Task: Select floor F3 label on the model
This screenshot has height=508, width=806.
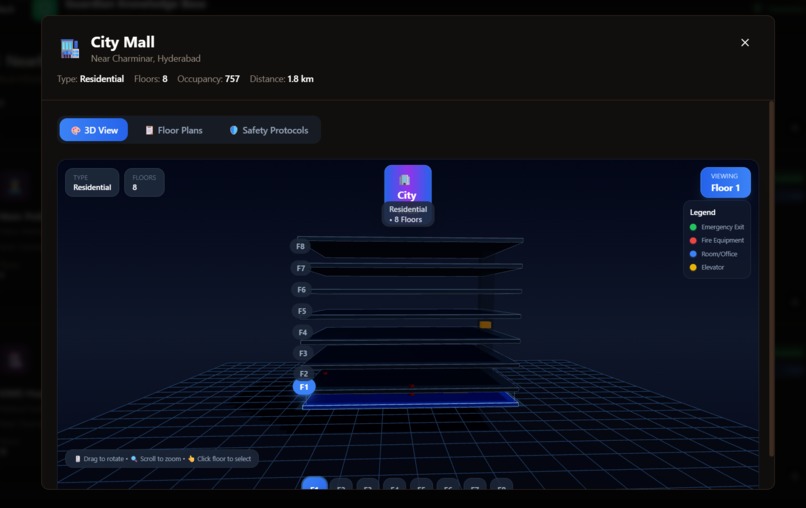Action: click(x=303, y=353)
